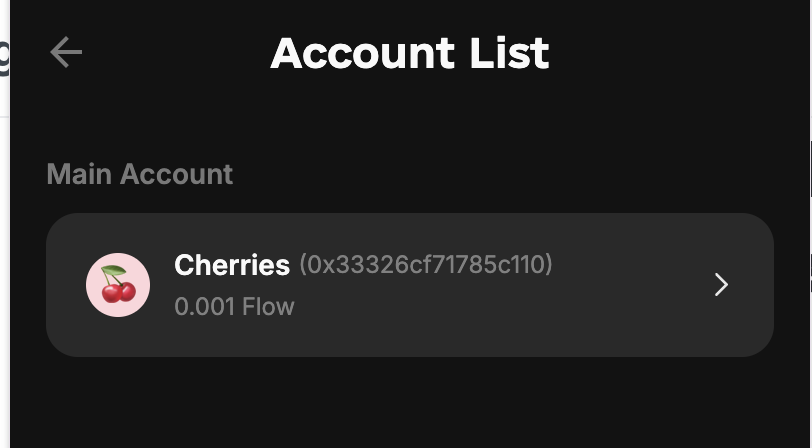
Task: Click the Account List heading
Action: 410,53
